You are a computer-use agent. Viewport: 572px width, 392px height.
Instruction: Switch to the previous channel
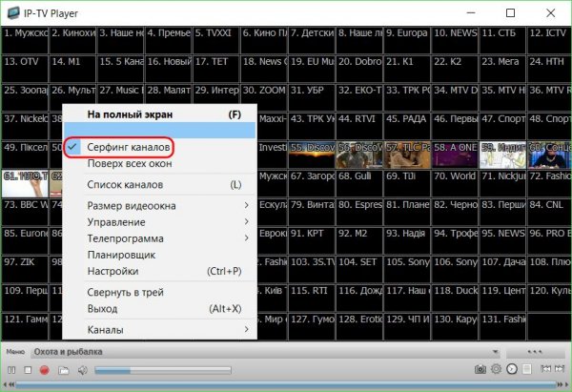(x=545, y=369)
